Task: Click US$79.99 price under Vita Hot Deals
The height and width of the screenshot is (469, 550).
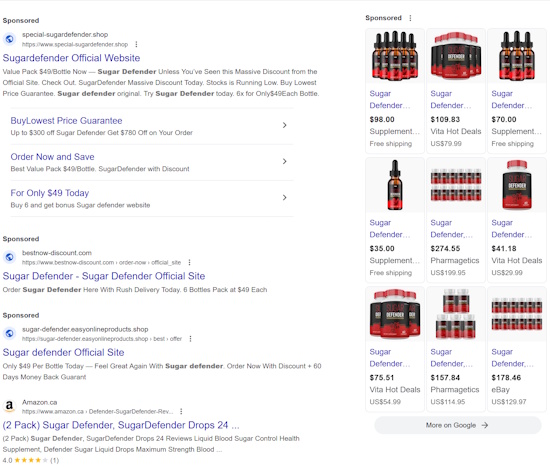Action: pyautogui.click(x=446, y=143)
